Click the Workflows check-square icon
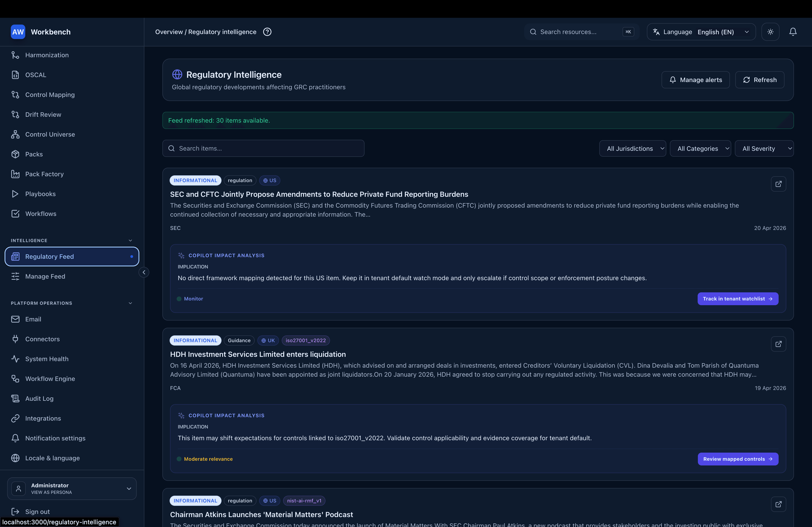The image size is (812, 527). [x=15, y=213]
